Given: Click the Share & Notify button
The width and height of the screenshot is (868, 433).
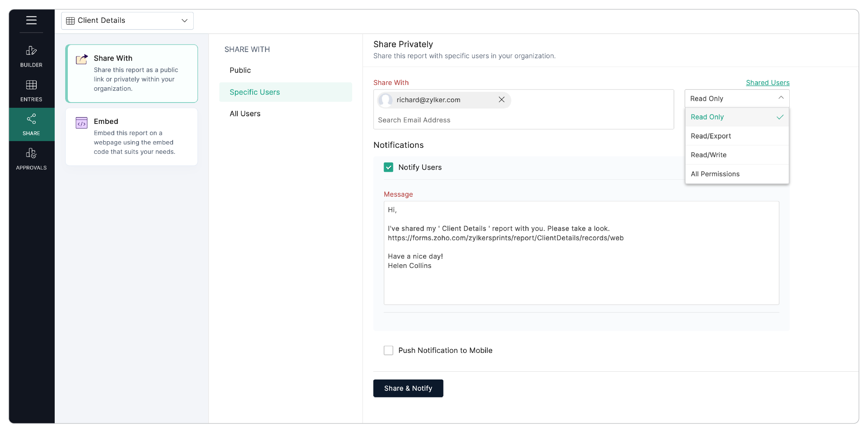Looking at the screenshot, I should [408, 388].
